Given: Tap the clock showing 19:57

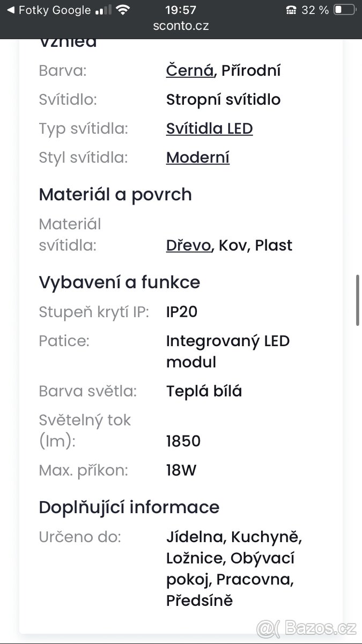Looking at the screenshot, I should 181,9.
